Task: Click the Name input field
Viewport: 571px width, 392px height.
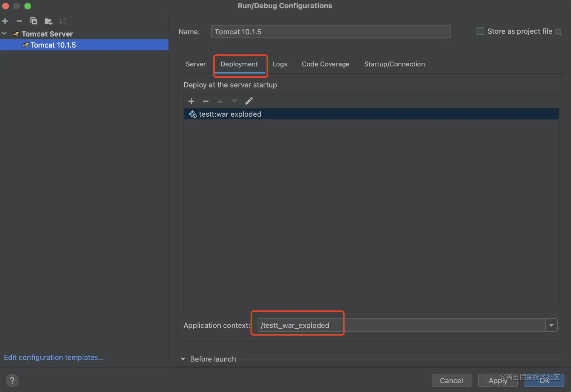Action: (331, 32)
